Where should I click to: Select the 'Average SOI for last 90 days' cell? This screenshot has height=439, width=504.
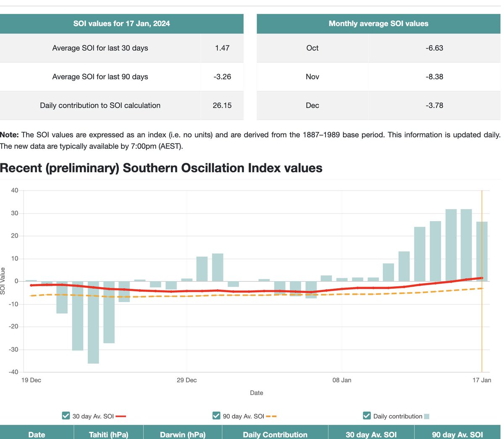[100, 77]
